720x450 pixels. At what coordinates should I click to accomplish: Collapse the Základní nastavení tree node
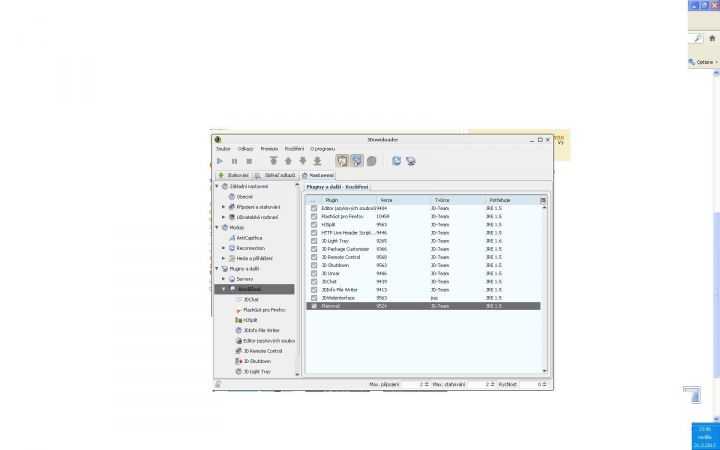[x=217, y=186]
